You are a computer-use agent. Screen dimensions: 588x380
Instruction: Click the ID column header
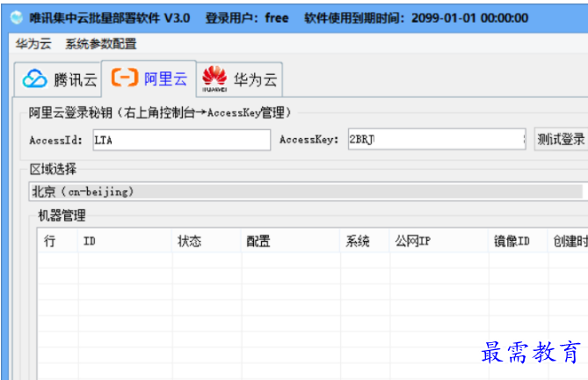point(125,241)
